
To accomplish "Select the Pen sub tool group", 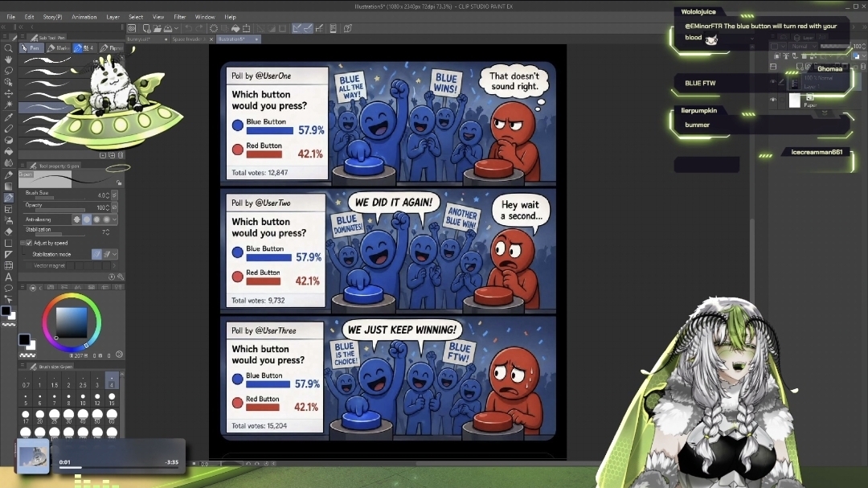I will (31, 48).
